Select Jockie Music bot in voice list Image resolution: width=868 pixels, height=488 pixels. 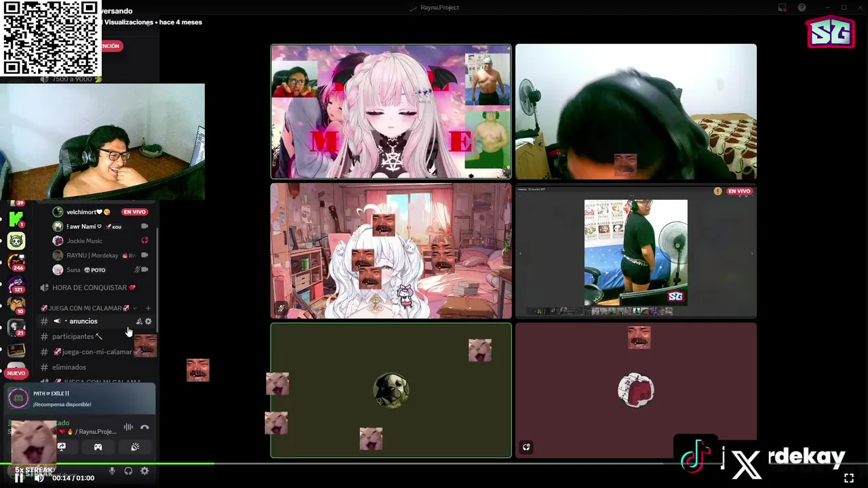point(78,241)
